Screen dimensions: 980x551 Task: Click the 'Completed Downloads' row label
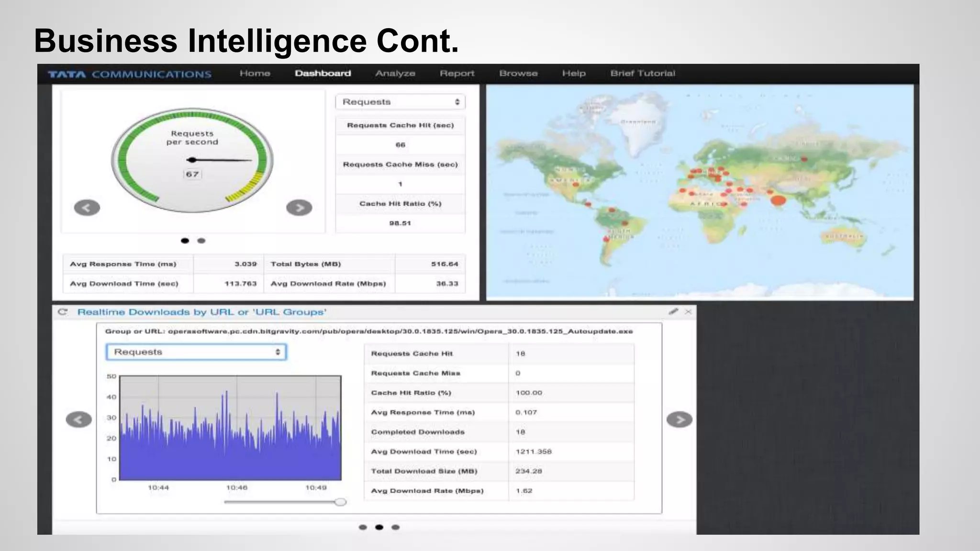(x=418, y=432)
